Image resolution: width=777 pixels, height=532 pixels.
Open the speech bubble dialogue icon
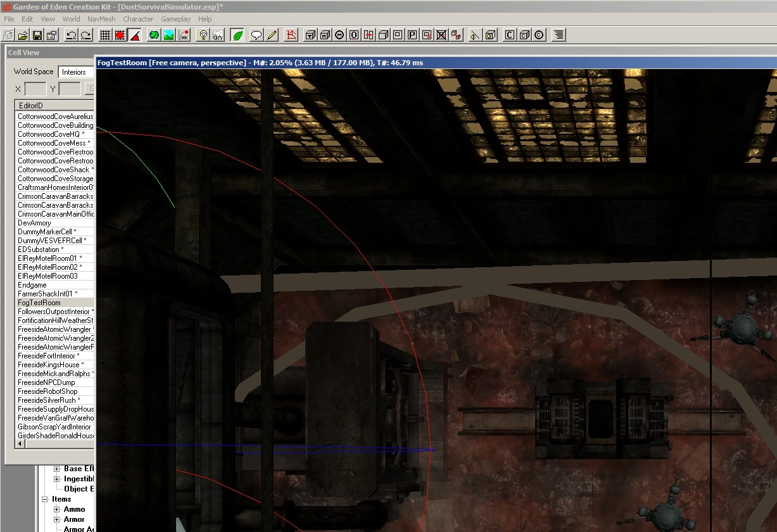256,35
